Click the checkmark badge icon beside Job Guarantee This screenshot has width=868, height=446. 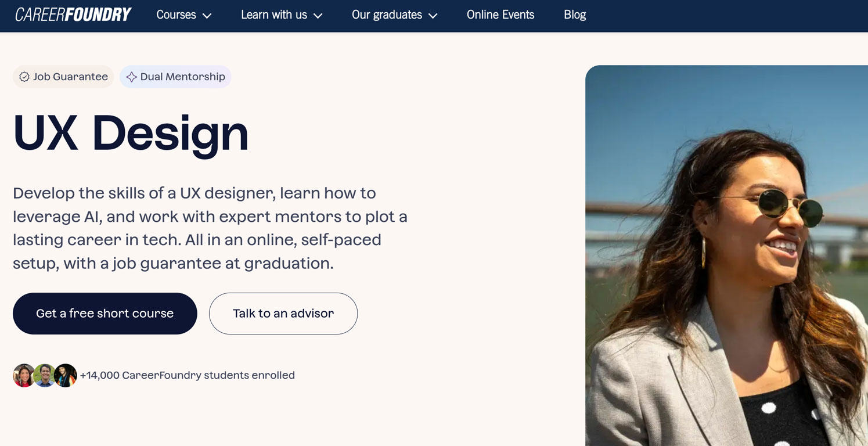(24, 76)
